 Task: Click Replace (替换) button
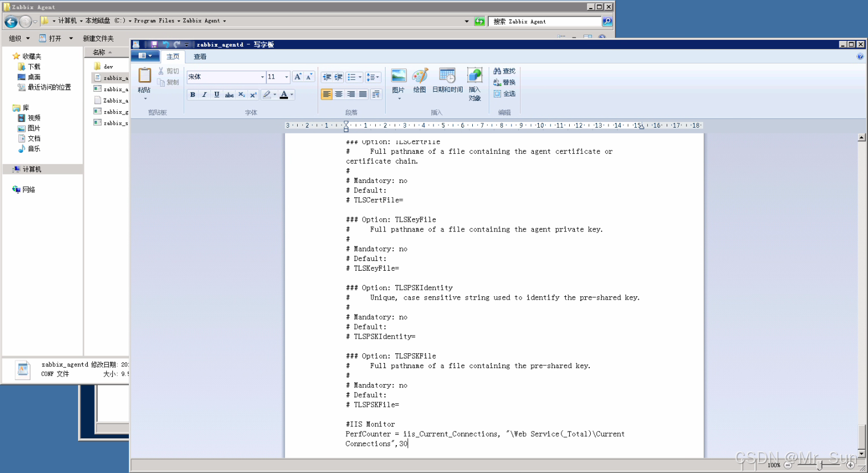(x=504, y=83)
